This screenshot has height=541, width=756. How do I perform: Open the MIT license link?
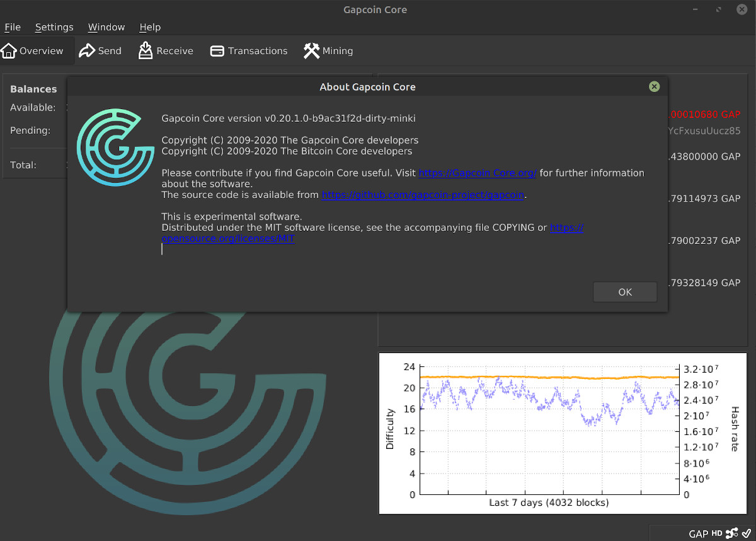372,233
